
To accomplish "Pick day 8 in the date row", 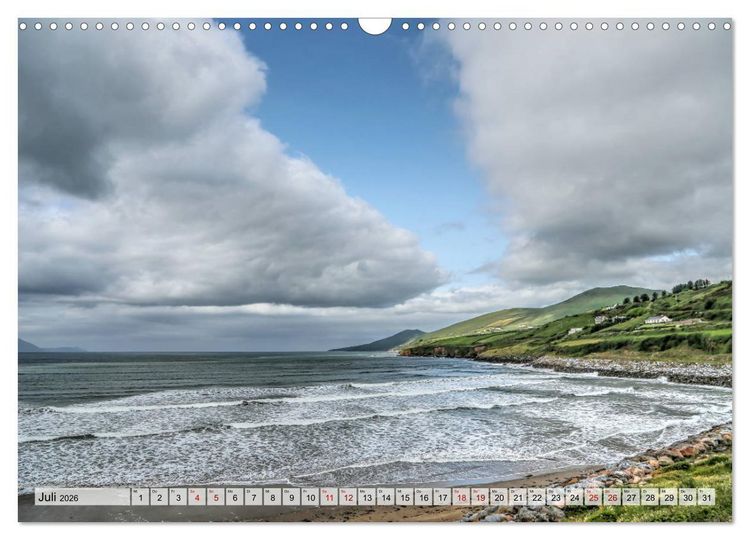I will (x=273, y=496).
